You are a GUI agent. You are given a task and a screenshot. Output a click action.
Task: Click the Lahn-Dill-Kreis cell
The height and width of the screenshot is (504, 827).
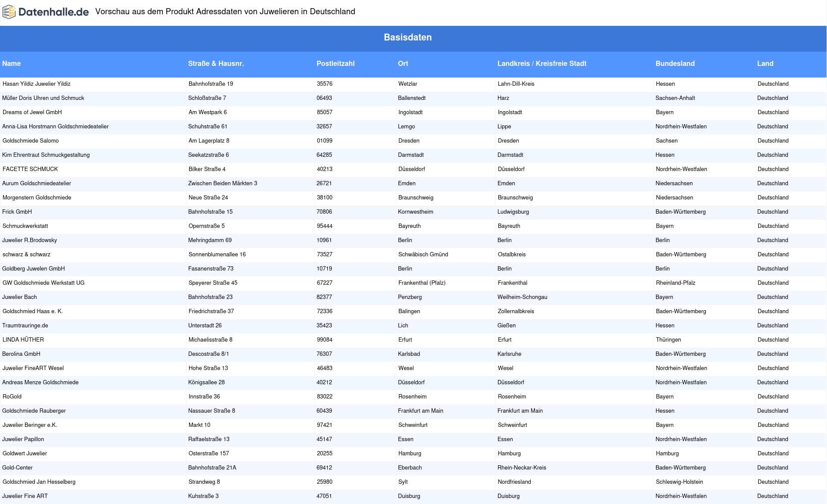tap(516, 84)
